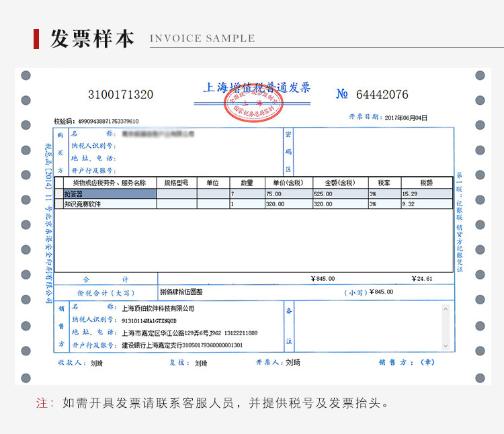Click the scroll-down arrow in remarks box
504x434 pixels.
point(445,345)
